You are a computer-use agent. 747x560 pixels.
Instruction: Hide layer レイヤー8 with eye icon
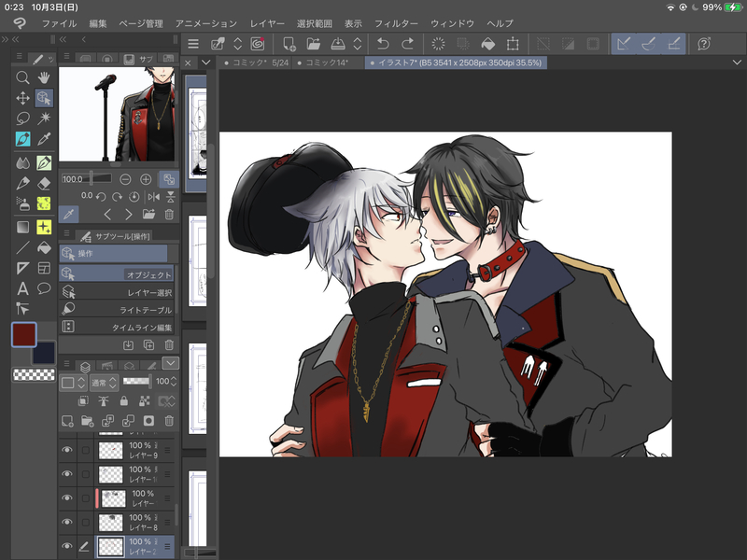pos(67,522)
